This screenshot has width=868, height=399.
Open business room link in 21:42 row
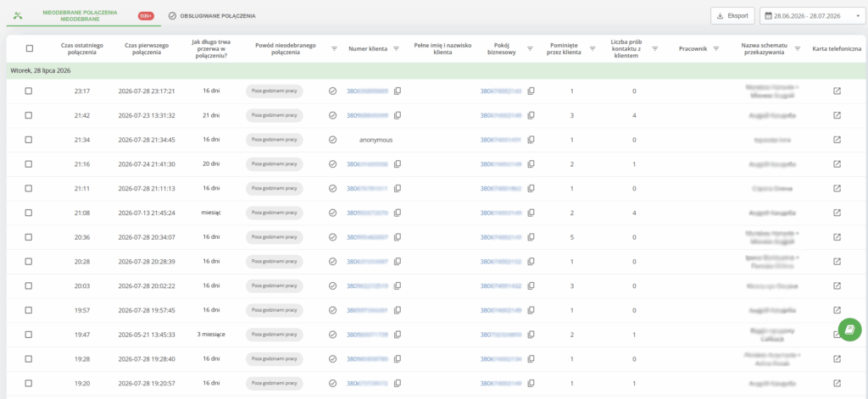pos(501,116)
